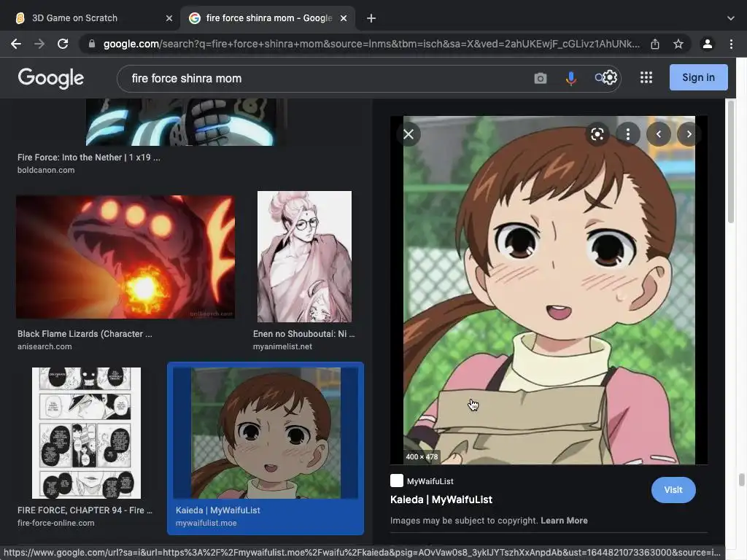
Task: Search inside image with Lens icon
Action: pyautogui.click(x=597, y=134)
